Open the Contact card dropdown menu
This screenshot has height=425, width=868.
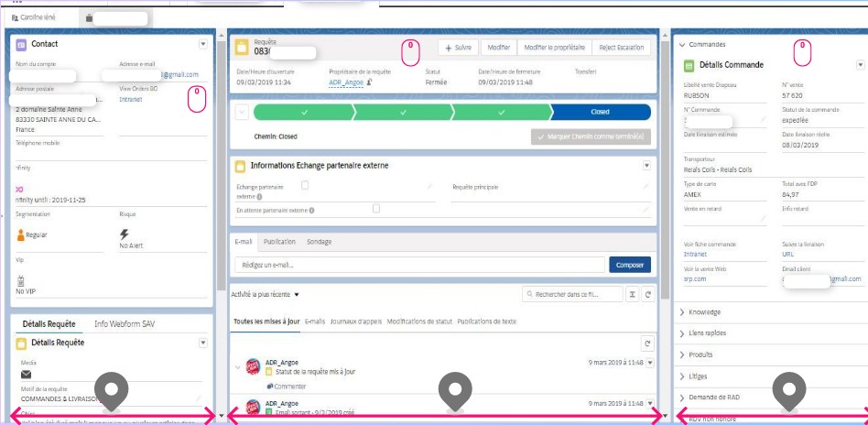pyautogui.click(x=203, y=44)
